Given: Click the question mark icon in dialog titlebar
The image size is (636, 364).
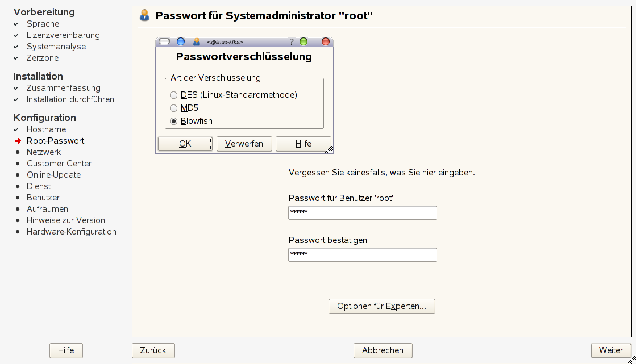Looking at the screenshot, I should click(292, 41).
